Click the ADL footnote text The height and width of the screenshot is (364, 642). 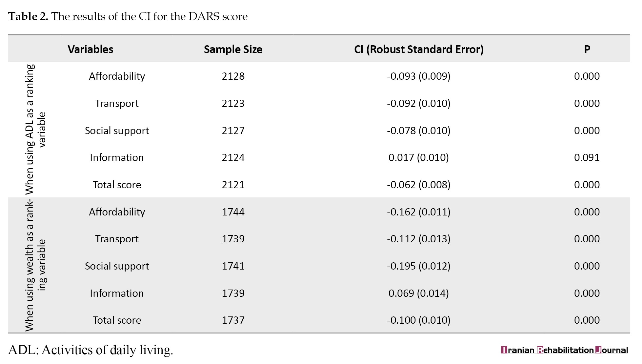(90, 350)
